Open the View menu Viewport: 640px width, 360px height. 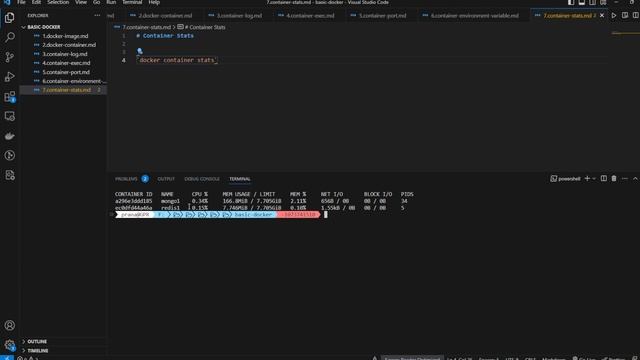[81, 2]
